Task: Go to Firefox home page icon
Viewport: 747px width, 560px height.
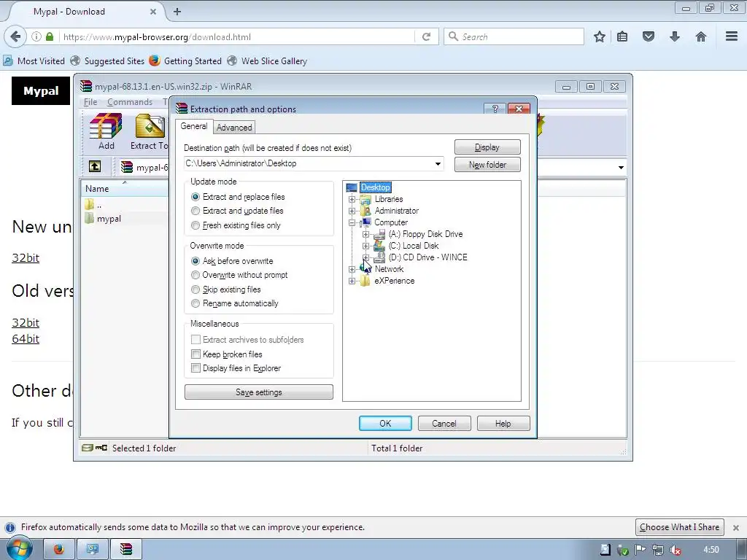Action: tap(701, 36)
